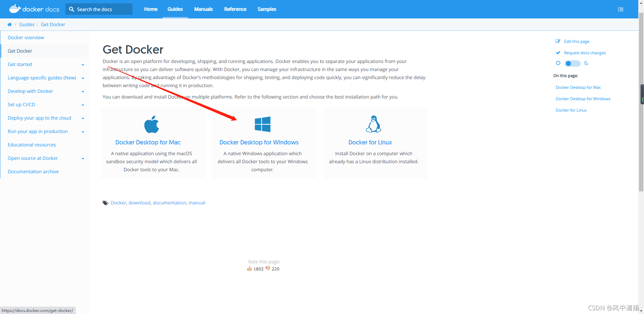Click the home icon in breadcrumb
Viewport: 644px width, 314px height.
pos(9,24)
